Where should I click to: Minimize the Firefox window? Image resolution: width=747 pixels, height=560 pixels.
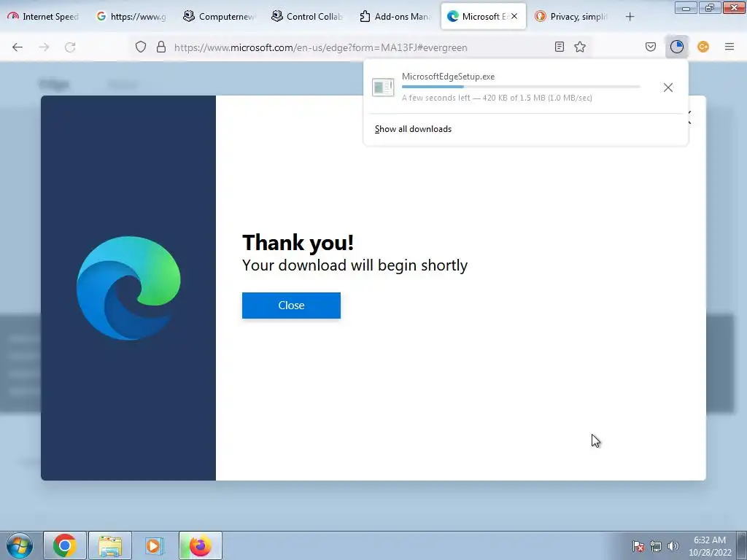tap(686, 8)
